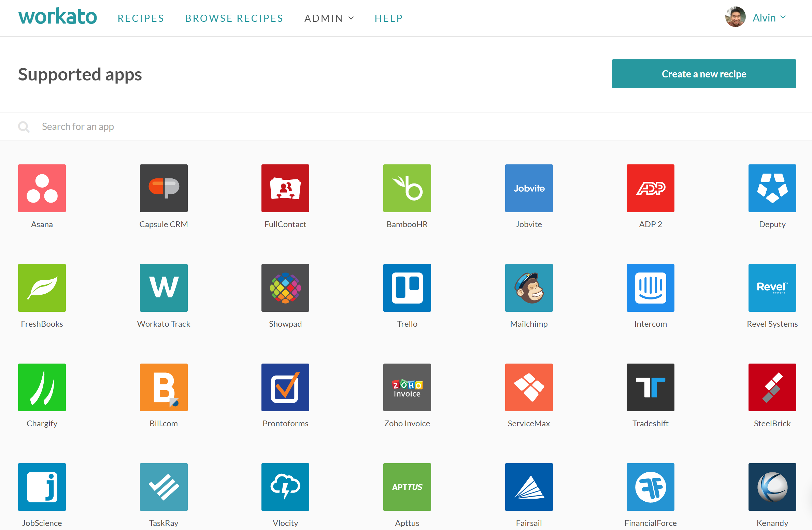
Task: Open the JobScience icon
Action: 42,487
